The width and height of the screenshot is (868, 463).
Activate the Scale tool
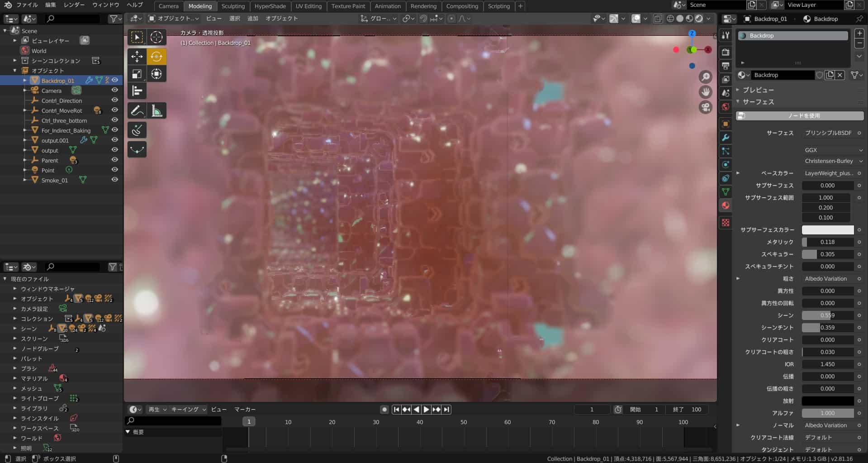[x=137, y=74]
